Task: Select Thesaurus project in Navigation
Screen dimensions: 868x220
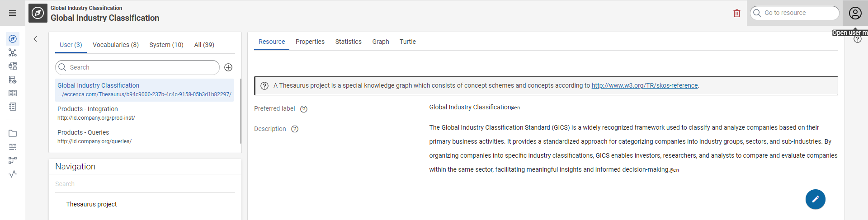Action: (91, 204)
